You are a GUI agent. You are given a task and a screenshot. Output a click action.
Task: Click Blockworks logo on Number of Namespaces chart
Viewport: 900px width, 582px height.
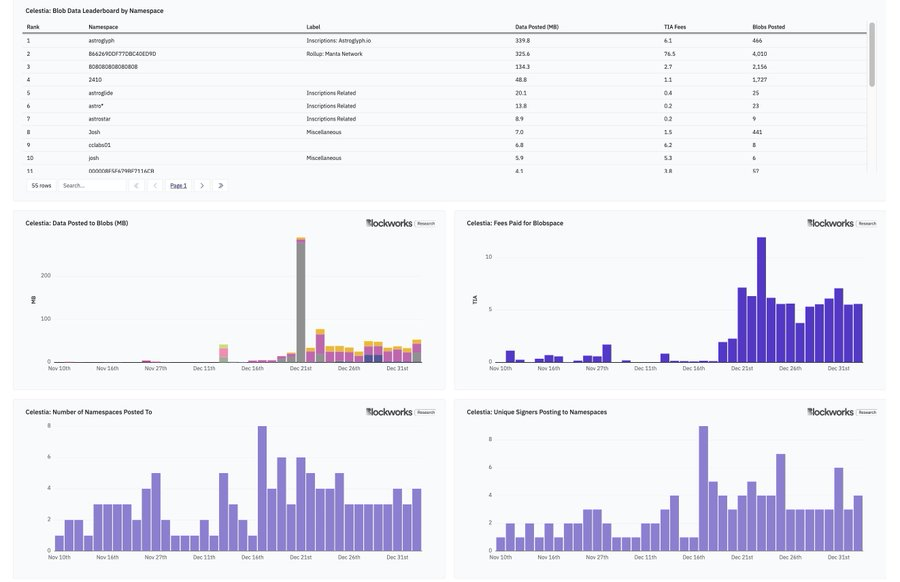pyautogui.click(x=400, y=412)
